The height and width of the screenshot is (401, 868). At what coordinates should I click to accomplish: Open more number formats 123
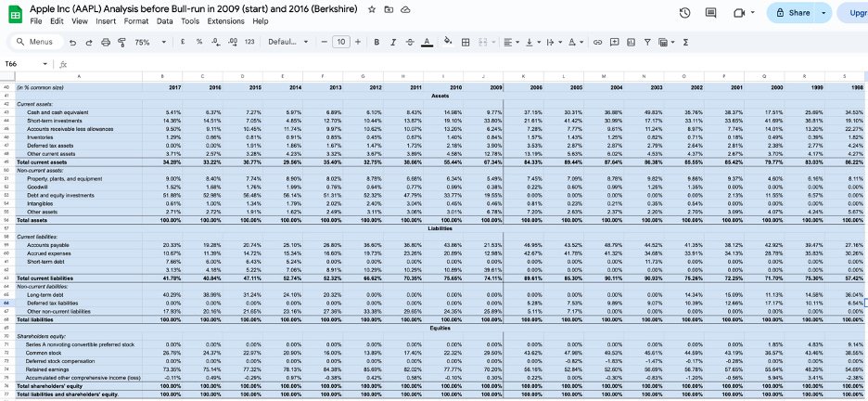(x=249, y=42)
